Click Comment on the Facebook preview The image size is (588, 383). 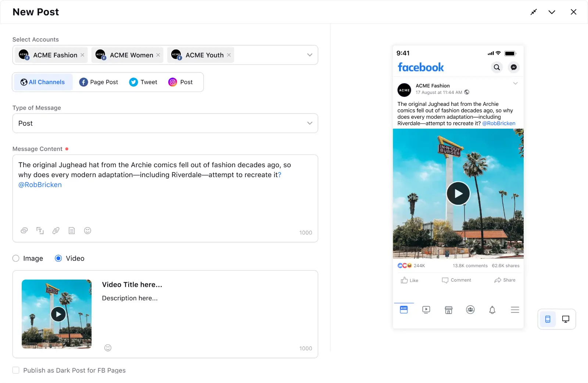point(457,280)
